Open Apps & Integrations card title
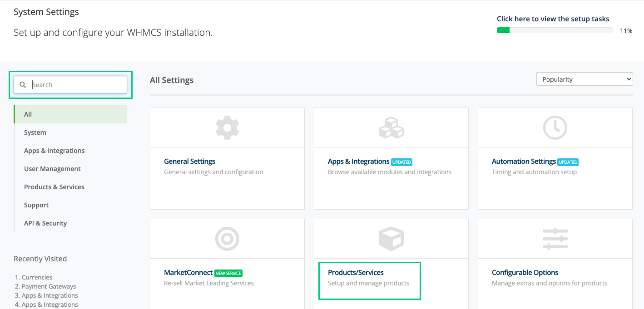 pyautogui.click(x=359, y=161)
